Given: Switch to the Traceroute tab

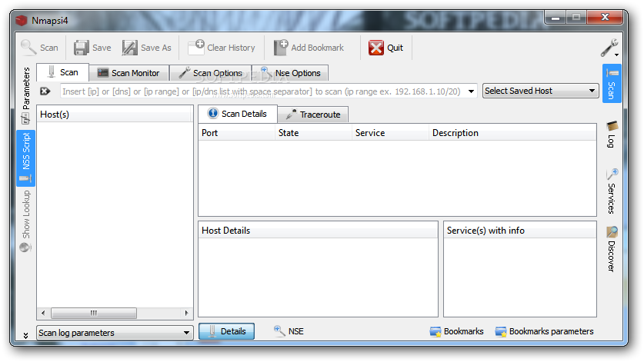Looking at the screenshot, I should 313,115.
